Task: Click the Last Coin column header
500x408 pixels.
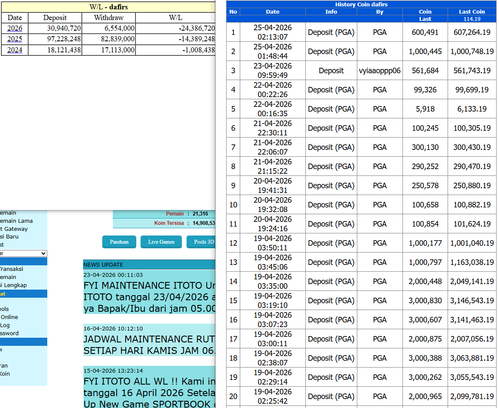Action: click(x=472, y=12)
